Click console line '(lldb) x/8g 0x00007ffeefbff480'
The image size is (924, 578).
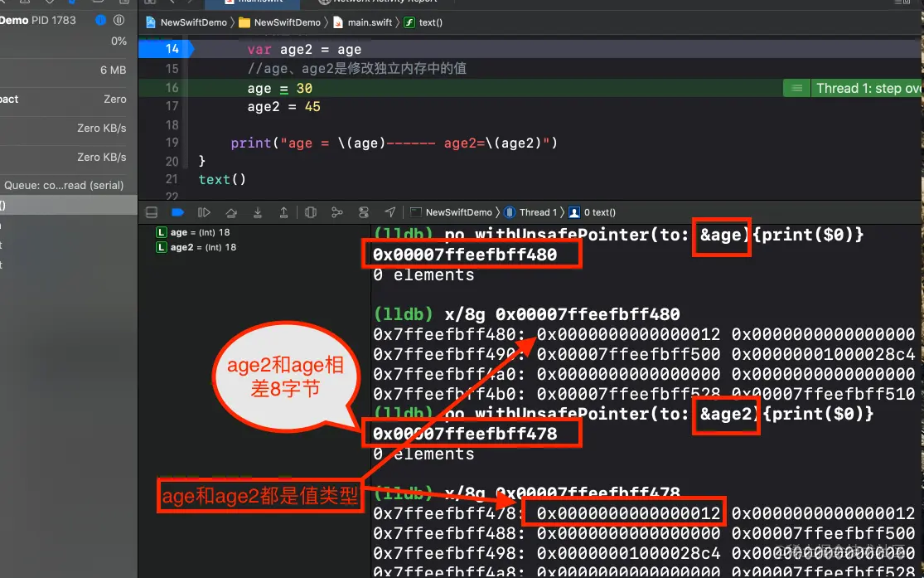click(527, 314)
